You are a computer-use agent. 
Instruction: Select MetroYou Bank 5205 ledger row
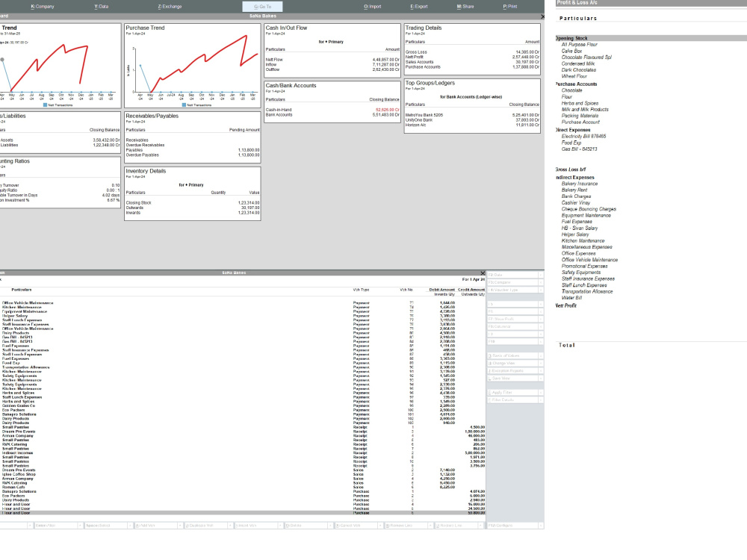pyautogui.click(x=472, y=115)
